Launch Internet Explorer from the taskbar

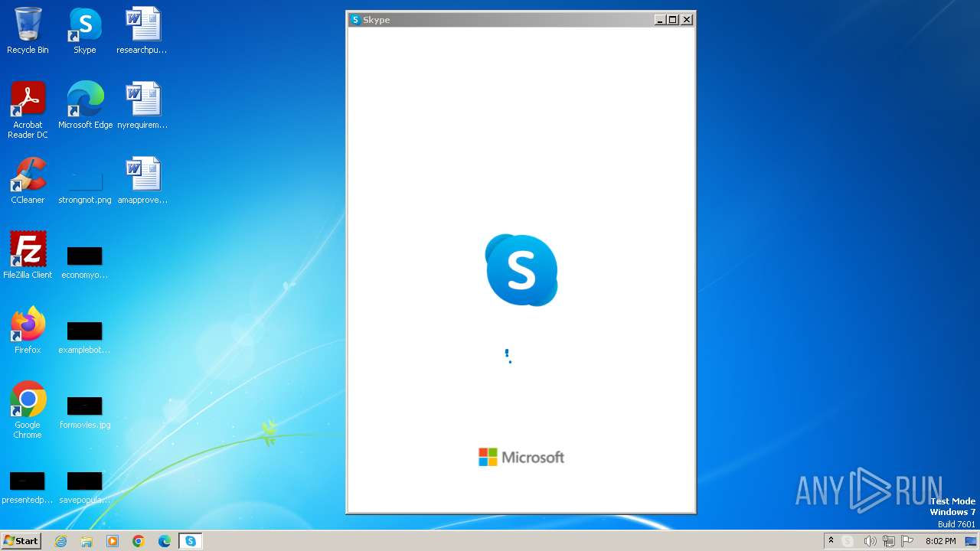coord(61,541)
